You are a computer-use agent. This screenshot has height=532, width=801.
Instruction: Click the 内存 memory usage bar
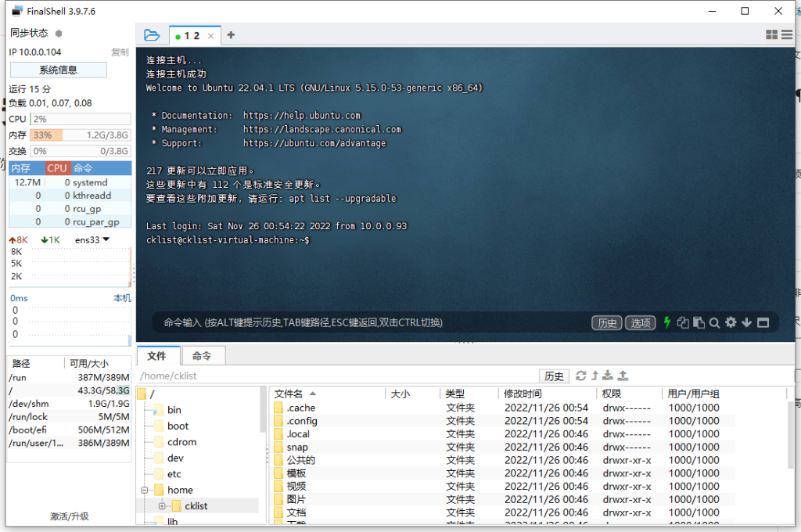(x=81, y=135)
